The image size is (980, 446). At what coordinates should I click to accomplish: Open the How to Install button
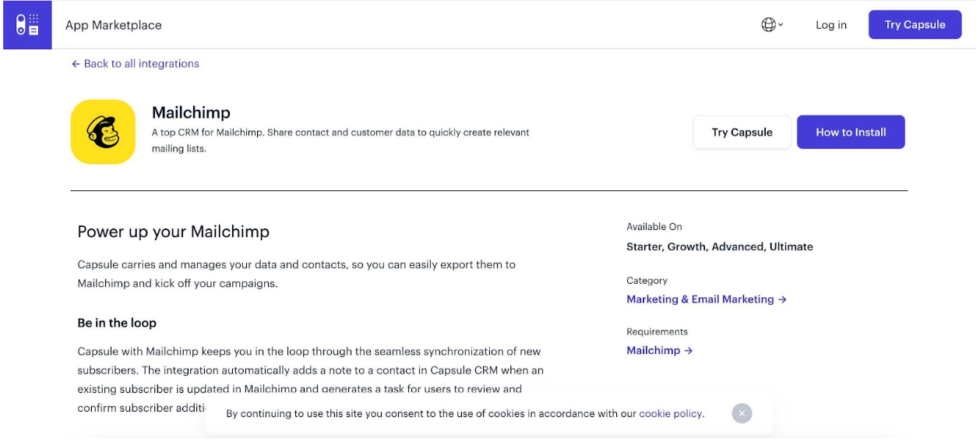coord(851,133)
